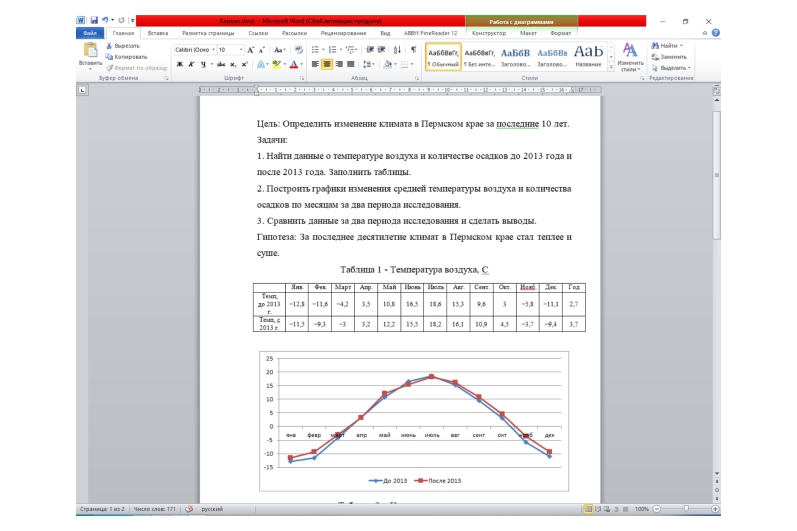Switch to the Ссылки tab

point(258,33)
